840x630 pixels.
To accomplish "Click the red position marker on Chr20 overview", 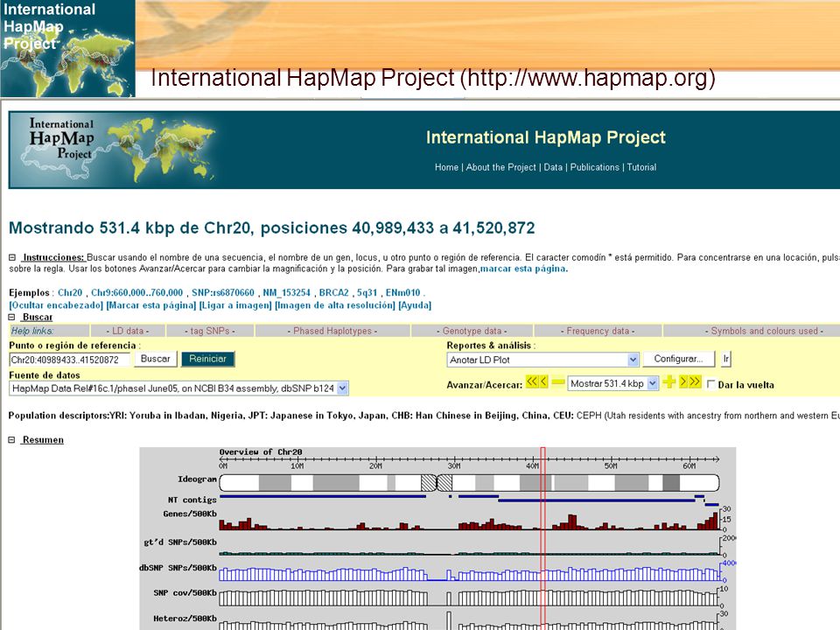I will (542, 538).
